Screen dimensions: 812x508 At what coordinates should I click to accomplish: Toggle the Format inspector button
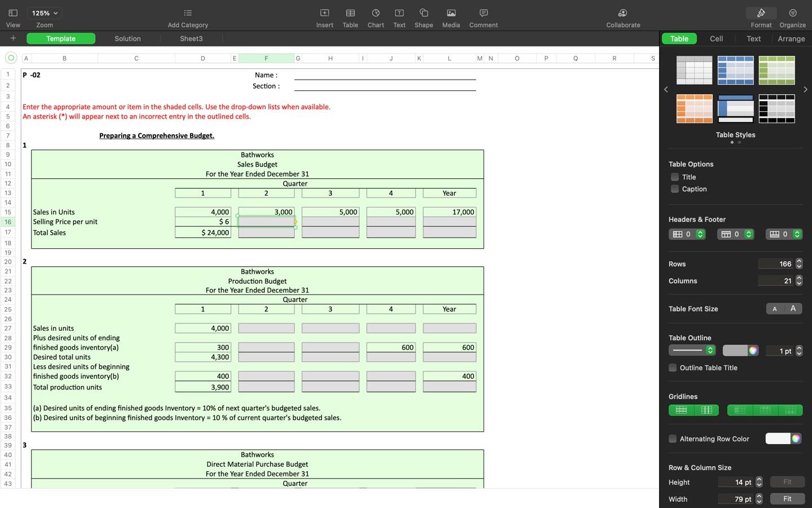pyautogui.click(x=761, y=13)
